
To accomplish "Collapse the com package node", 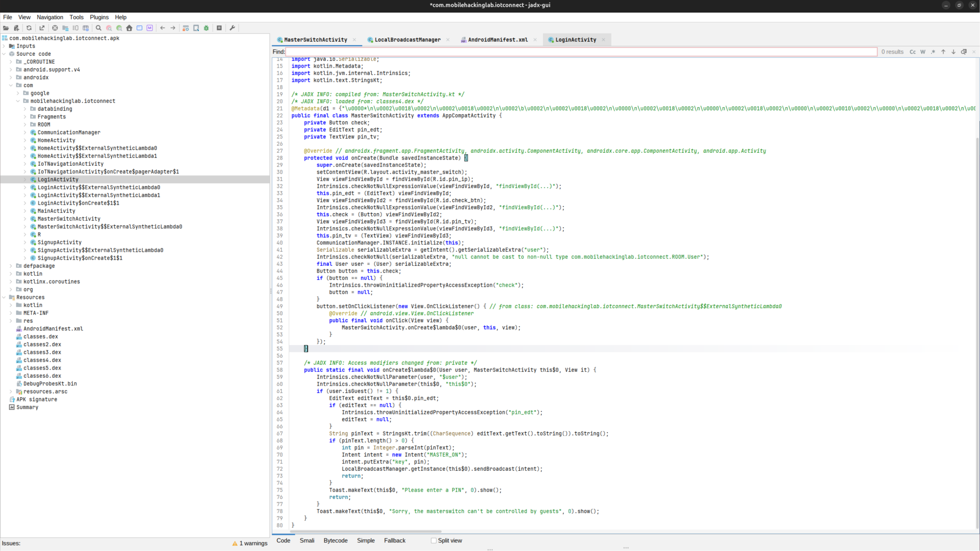I will coord(11,85).
